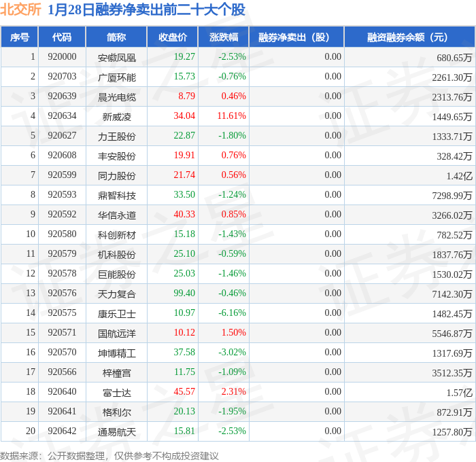Click balance value 5546.87万
This screenshot has width=476, height=462.
(452, 334)
